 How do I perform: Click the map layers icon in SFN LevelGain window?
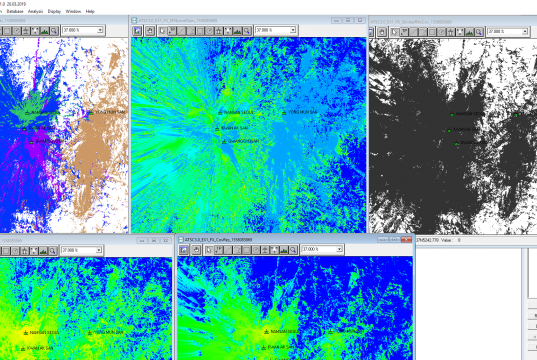pos(137,31)
